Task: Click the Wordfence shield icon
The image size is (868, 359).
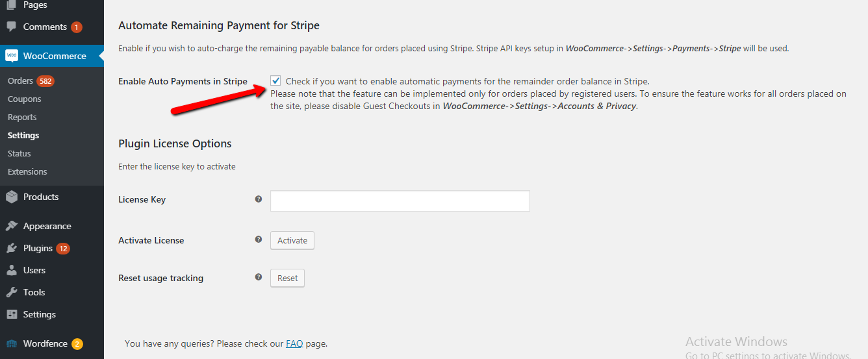Action: point(12,343)
